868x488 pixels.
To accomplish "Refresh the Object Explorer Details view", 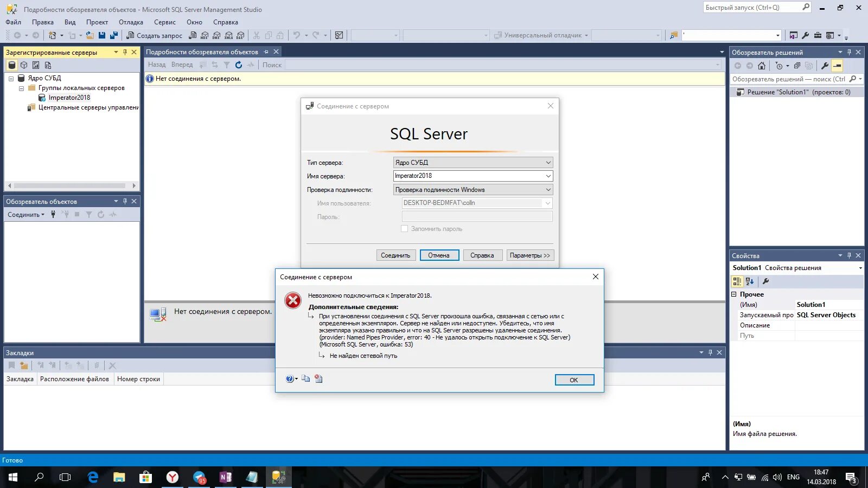I will (239, 65).
